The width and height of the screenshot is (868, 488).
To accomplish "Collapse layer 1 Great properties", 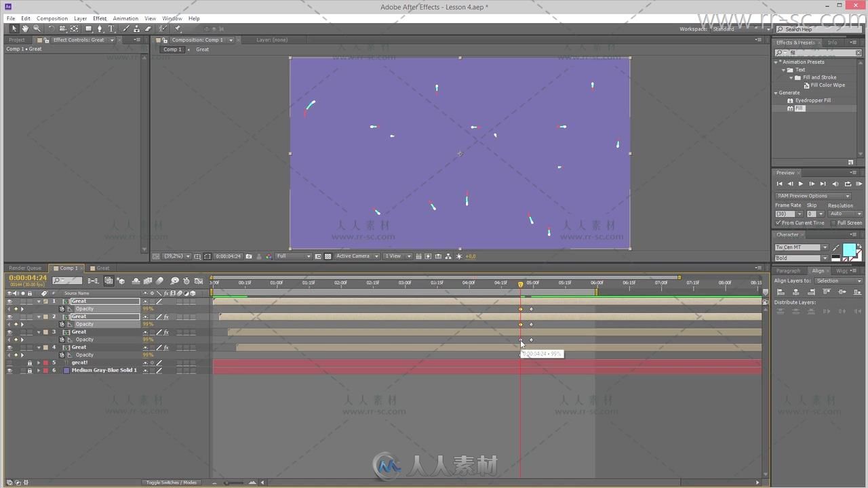I will (38, 301).
